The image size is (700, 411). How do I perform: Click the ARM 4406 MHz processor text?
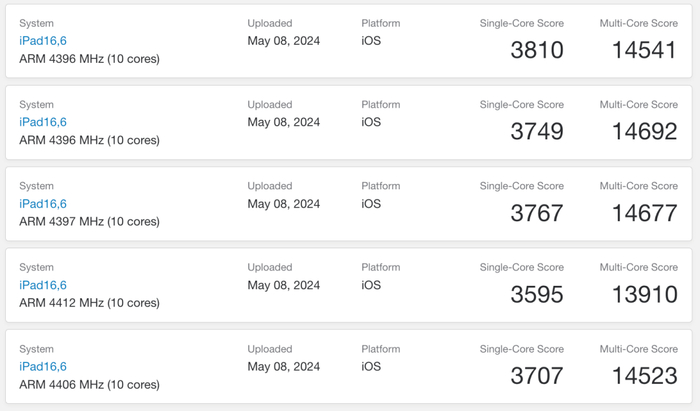(x=89, y=385)
